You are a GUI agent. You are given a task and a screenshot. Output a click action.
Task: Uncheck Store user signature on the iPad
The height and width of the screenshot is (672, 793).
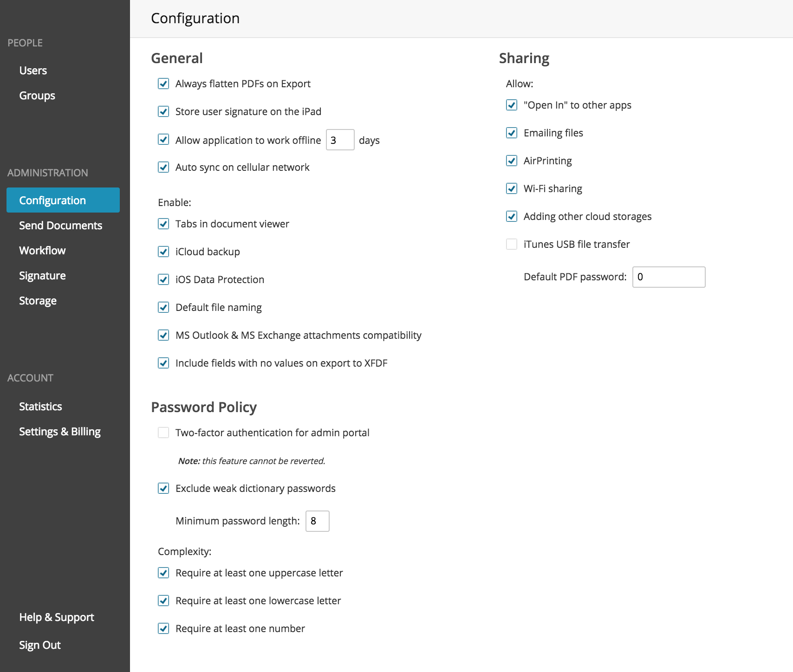point(163,111)
